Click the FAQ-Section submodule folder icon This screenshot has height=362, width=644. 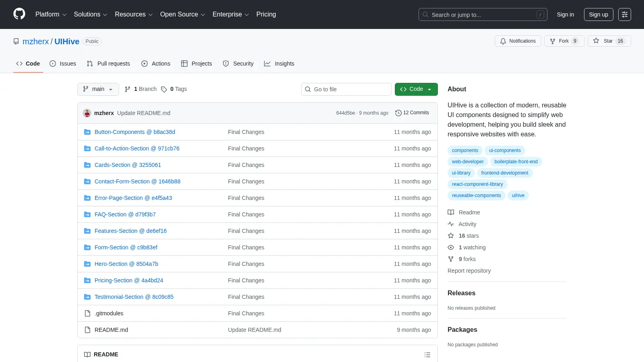pos(87,214)
